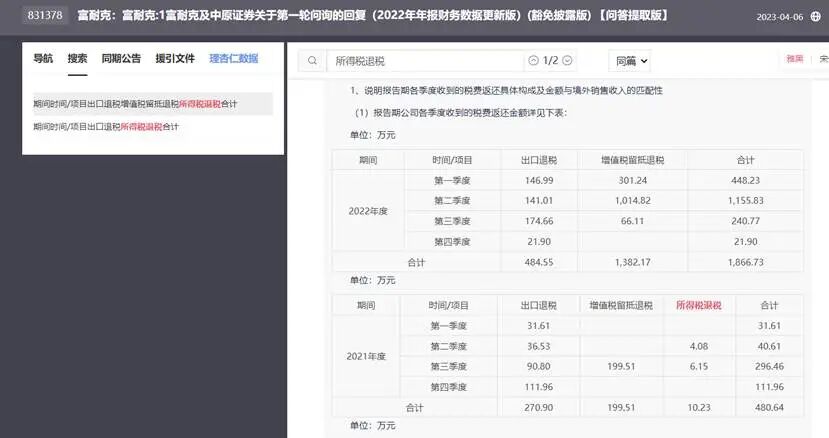Image resolution: width=829 pixels, height=438 pixels.
Task: Click value 296.46 in 2021 table
Action: coord(769,367)
